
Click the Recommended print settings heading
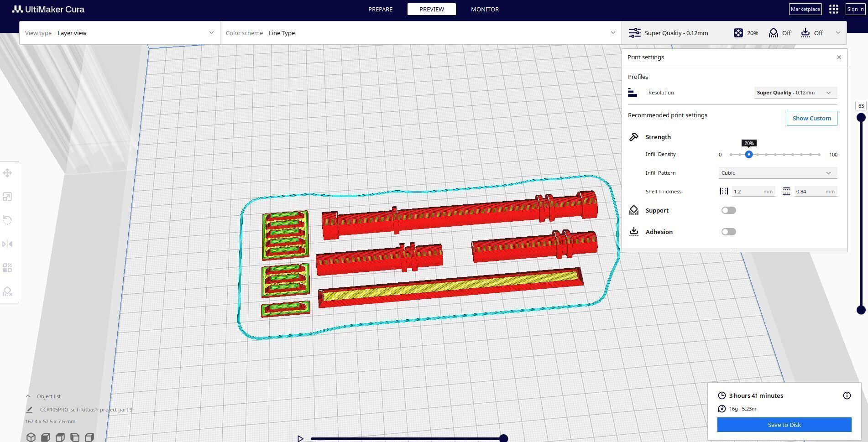point(668,115)
